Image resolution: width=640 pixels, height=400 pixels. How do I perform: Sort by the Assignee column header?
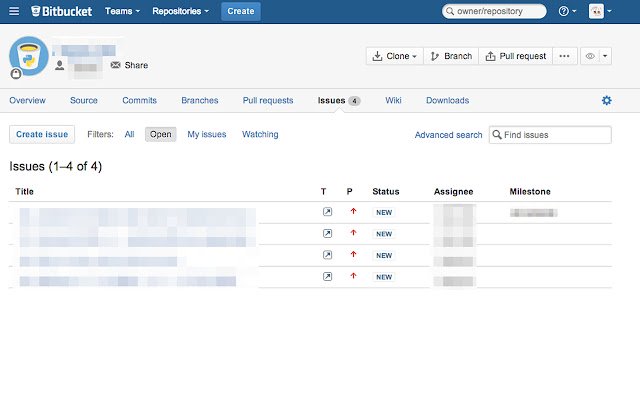click(453, 191)
